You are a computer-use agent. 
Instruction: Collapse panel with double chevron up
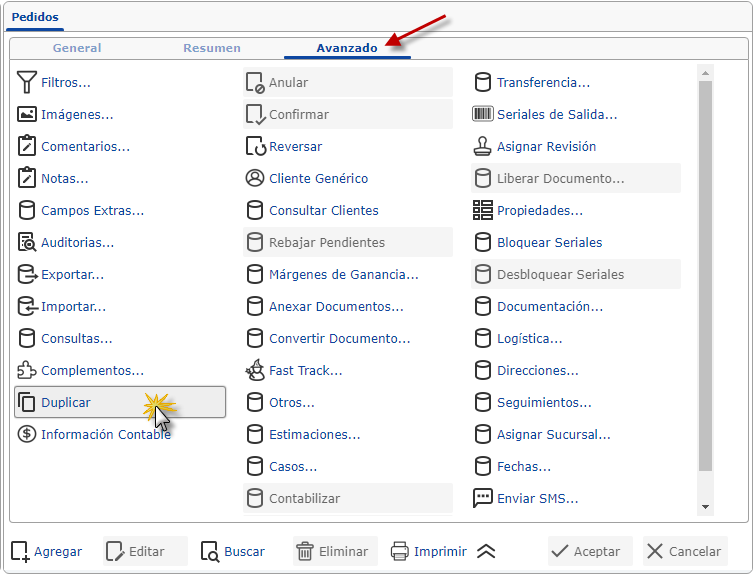click(486, 551)
